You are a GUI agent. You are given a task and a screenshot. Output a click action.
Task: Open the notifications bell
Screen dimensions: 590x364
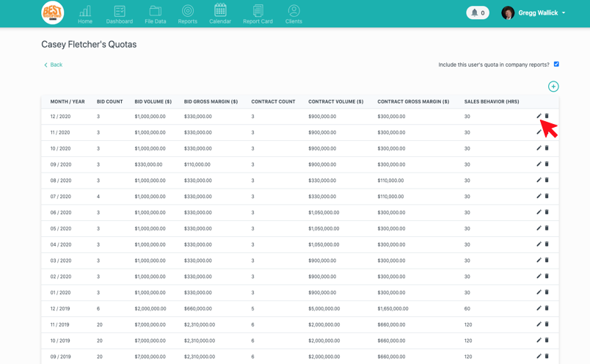pyautogui.click(x=478, y=12)
